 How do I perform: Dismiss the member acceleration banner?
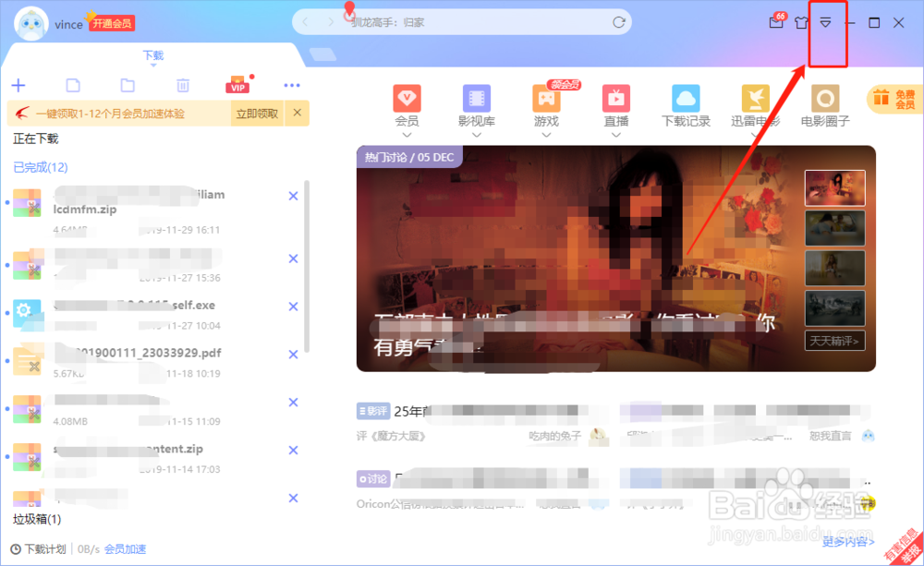coord(297,113)
